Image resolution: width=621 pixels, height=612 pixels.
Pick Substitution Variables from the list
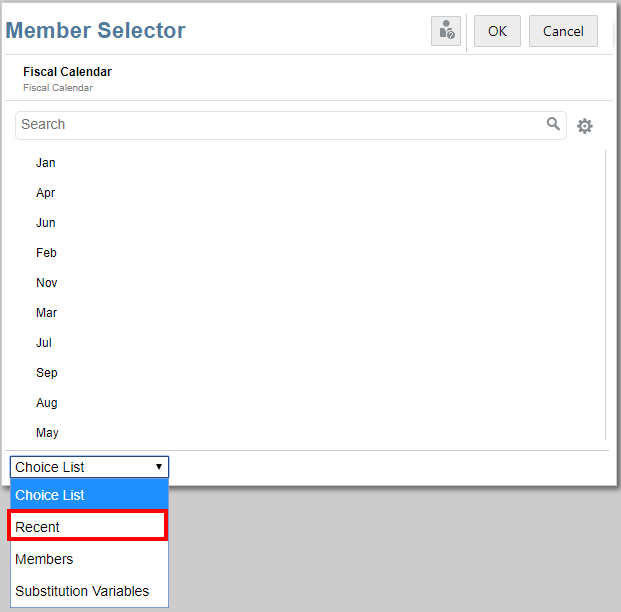point(88,591)
